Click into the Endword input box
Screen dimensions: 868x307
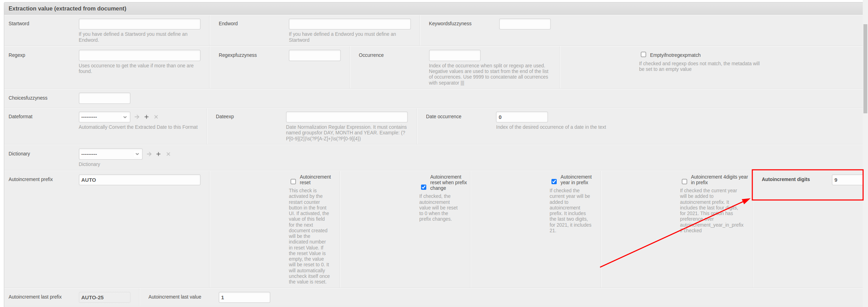[350, 24]
